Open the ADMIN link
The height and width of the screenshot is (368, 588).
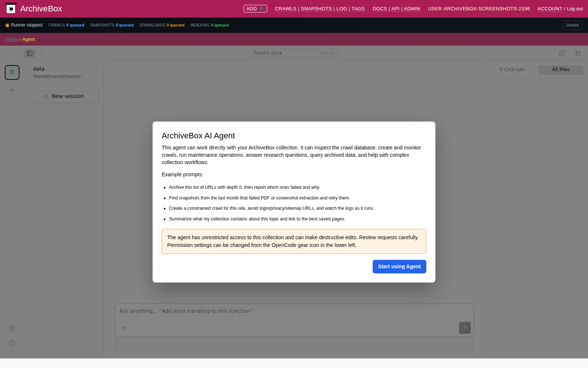[x=412, y=9]
